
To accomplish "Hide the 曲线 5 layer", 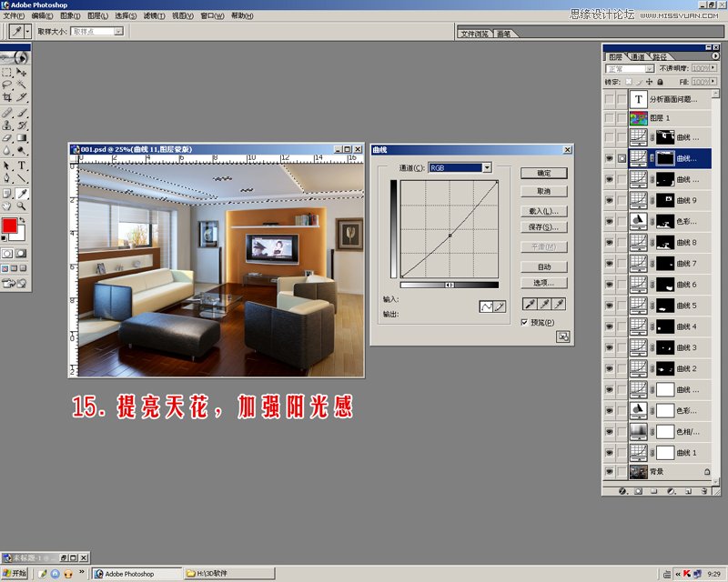I will pos(609,306).
